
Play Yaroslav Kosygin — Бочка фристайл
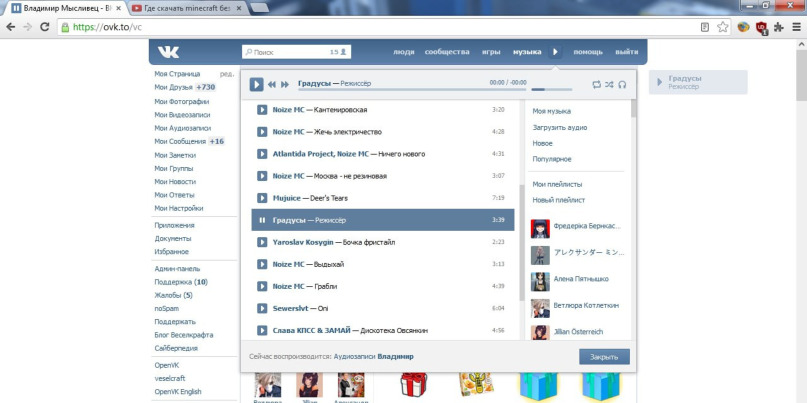click(x=262, y=242)
